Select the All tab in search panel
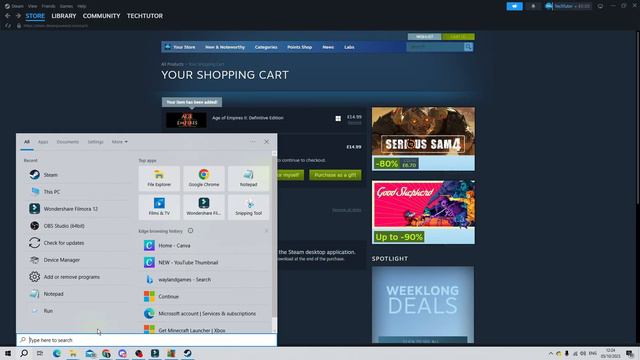Screen dimensions: 640x360 tap(27, 142)
